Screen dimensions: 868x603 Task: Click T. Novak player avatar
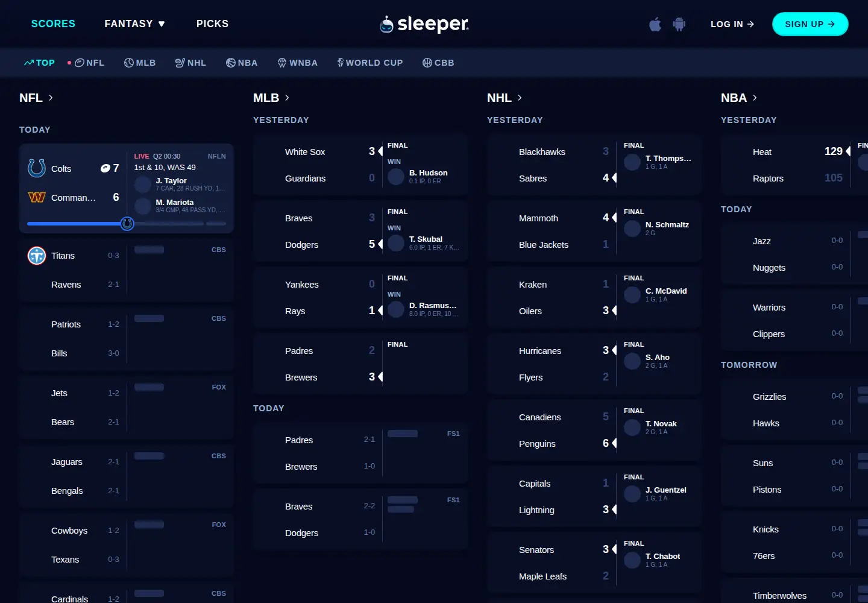[x=632, y=428]
